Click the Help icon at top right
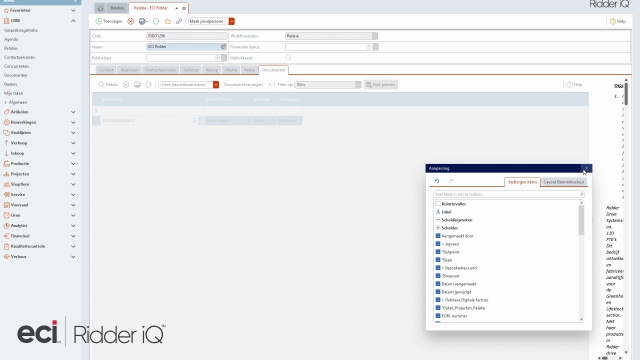This screenshot has width=640, height=360. (613, 21)
